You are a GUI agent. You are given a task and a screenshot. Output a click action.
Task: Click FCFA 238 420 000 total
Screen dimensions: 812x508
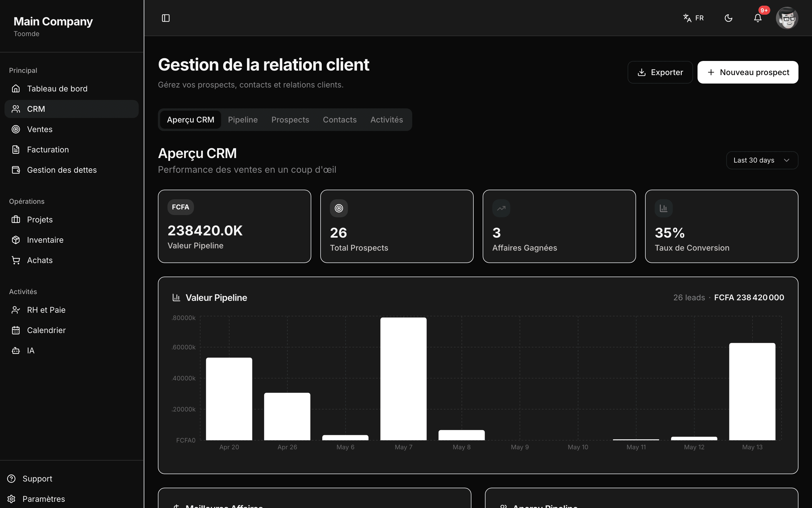[749, 297]
